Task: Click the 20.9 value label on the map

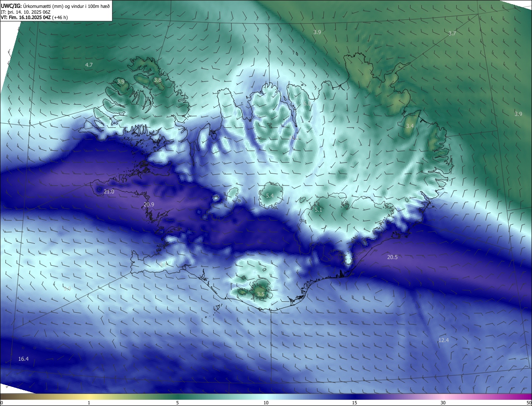Action: 149,204
